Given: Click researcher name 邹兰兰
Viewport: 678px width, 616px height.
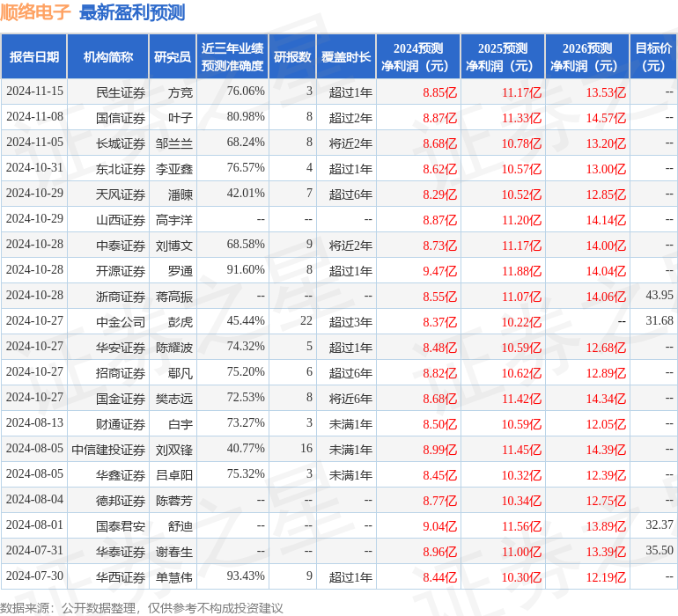Looking at the screenshot, I should (x=174, y=143).
